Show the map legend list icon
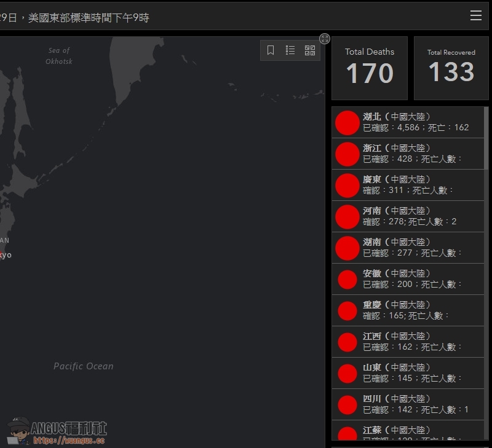Screen dimensions: 492x448 [290, 50]
